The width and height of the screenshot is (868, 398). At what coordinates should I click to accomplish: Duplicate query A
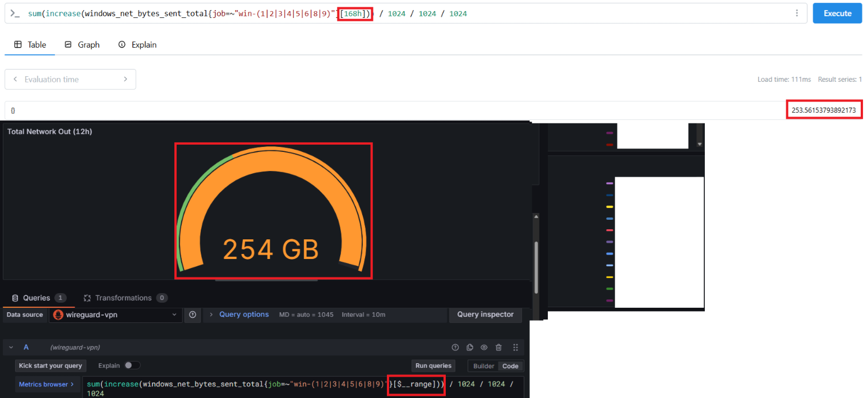click(470, 348)
